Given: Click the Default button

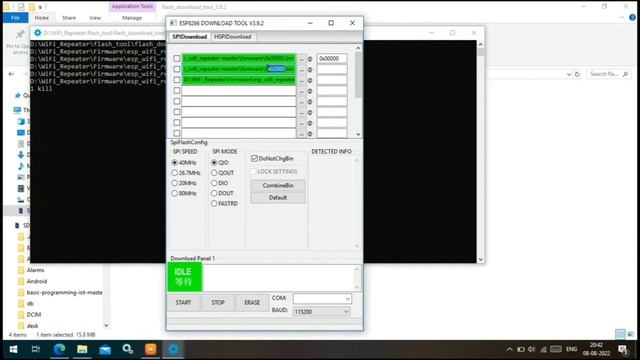Looking at the screenshot, I should tap(278, 198).
